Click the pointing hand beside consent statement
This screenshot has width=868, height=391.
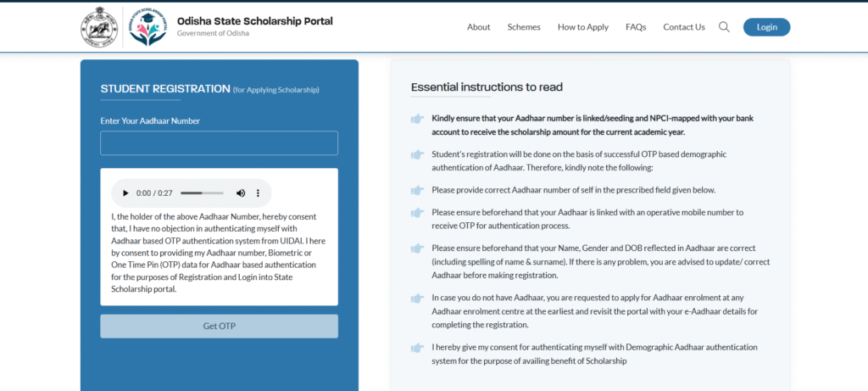click(x=417, y=348)
